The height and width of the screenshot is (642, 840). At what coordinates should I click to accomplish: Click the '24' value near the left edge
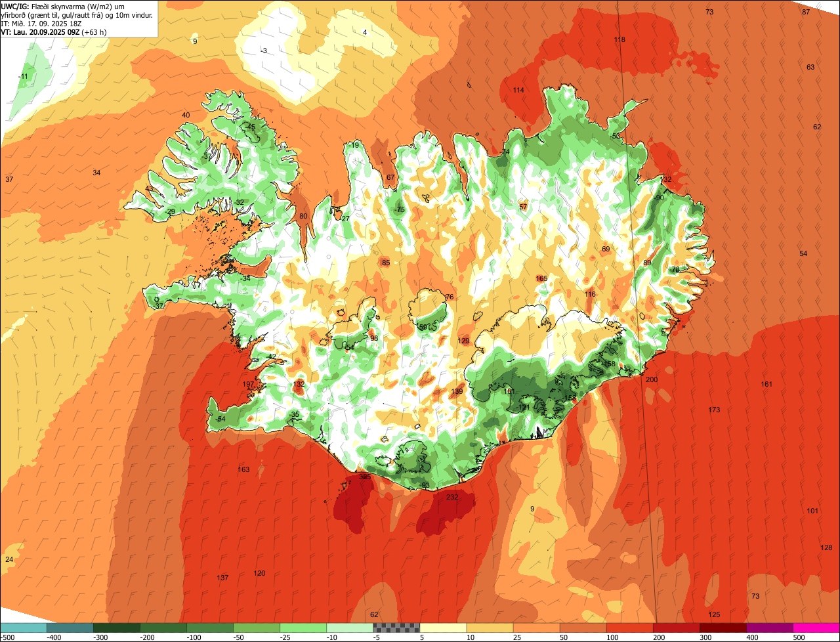9,559
